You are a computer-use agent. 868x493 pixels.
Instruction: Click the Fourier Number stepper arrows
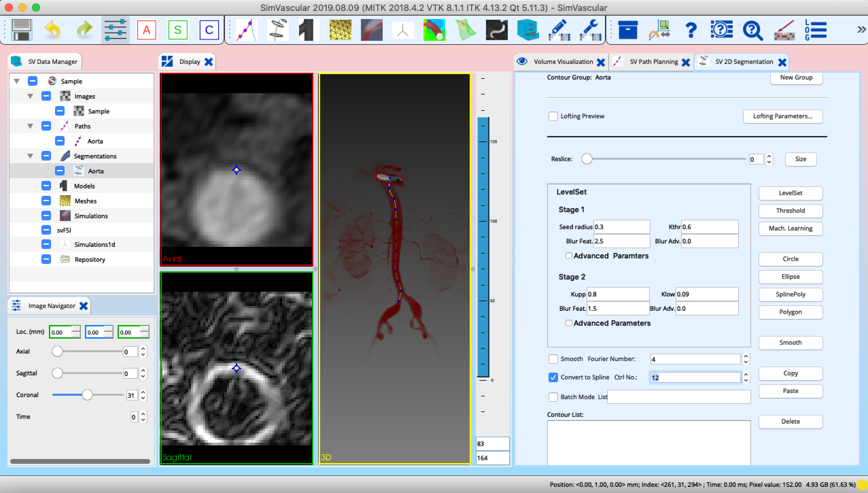click(746, 359)
